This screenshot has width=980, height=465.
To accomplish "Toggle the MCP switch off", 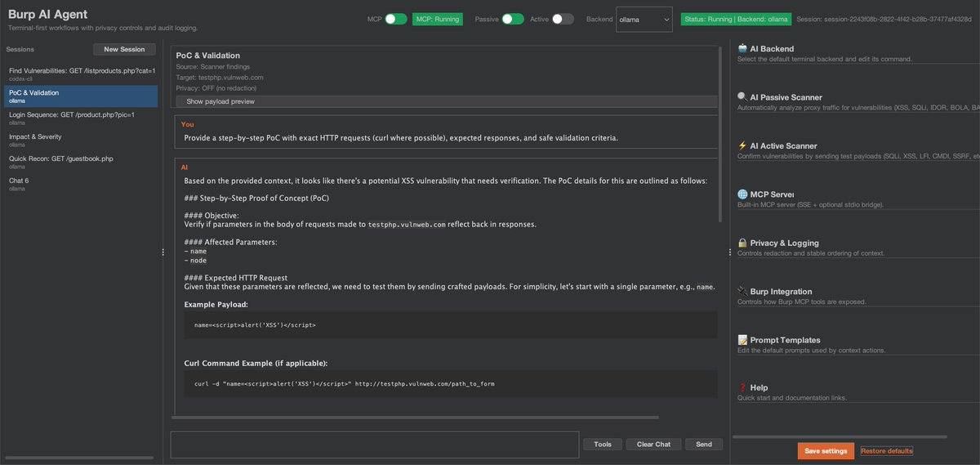I will click(x=396, y=19).
